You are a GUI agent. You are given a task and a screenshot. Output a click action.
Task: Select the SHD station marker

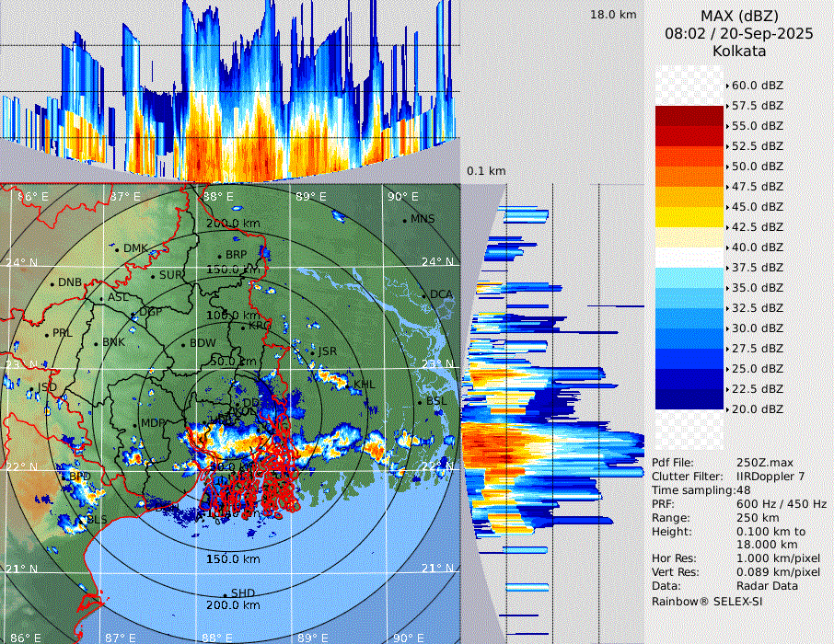pyautogui.click(x=225, y=594)
